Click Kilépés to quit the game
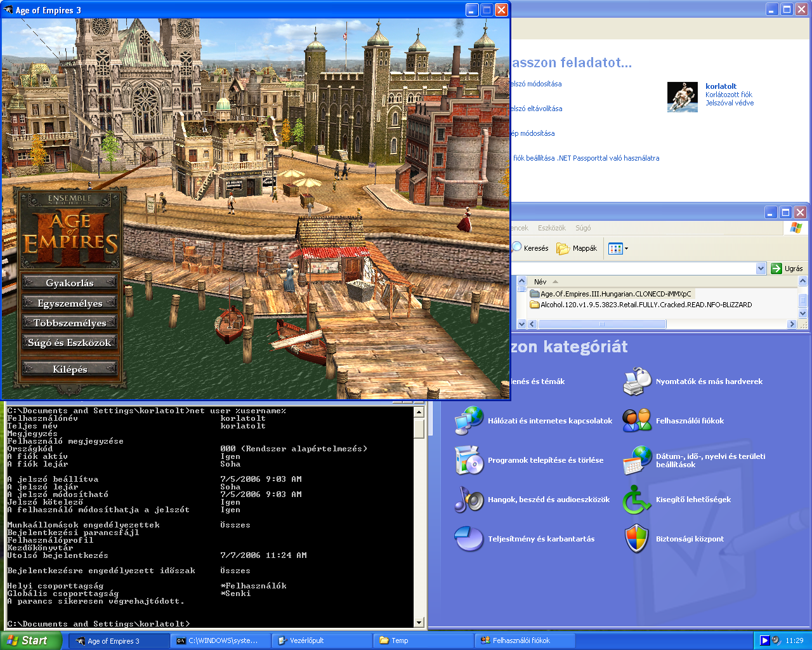The width and height of the screenshot is (812, 650). [70, 369]
